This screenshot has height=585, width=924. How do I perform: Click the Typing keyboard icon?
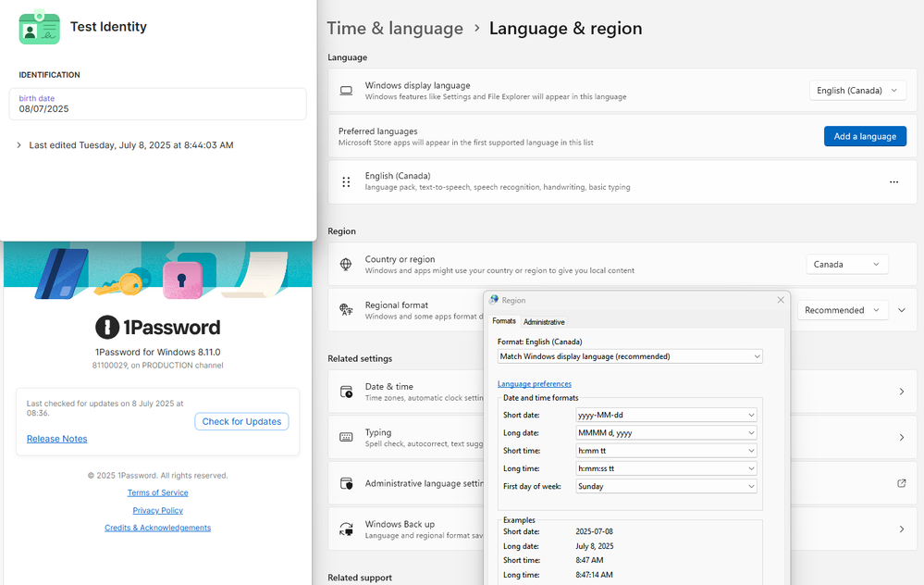pyautogui.click(x=346, y=437)
